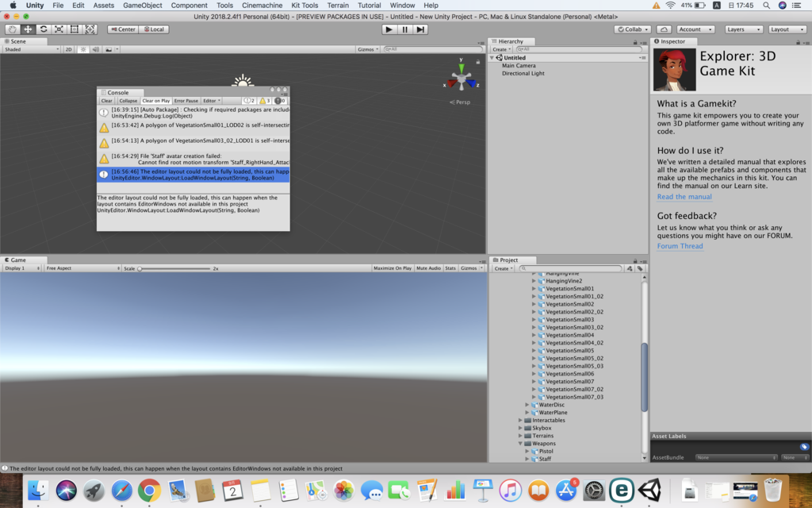Open the Collab dropdown
812x508 pixels.
(632, 29)
